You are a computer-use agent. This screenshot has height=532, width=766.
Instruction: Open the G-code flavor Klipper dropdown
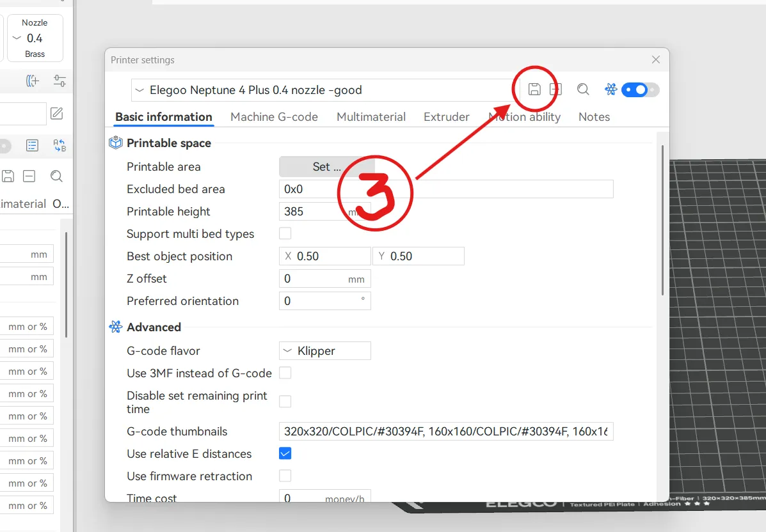(325, 351)
